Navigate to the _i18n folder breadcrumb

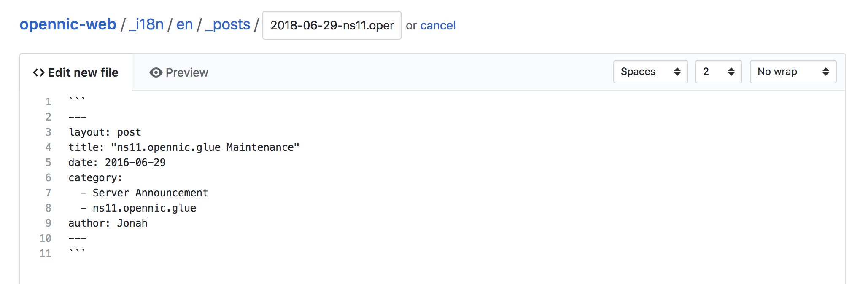pos(146,24)
